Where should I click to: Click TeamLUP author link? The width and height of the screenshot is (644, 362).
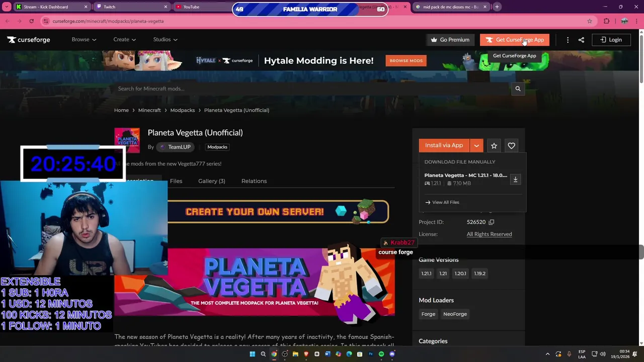pos(175,147)
